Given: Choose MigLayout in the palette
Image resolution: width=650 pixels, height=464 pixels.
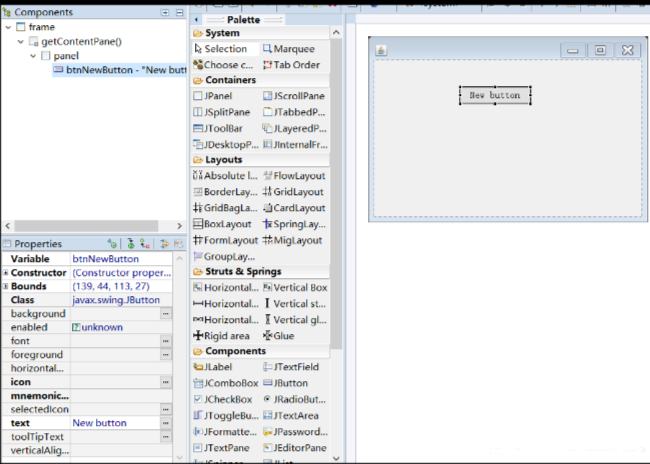Looking at the screenshot, I should (x=294, y=241).
